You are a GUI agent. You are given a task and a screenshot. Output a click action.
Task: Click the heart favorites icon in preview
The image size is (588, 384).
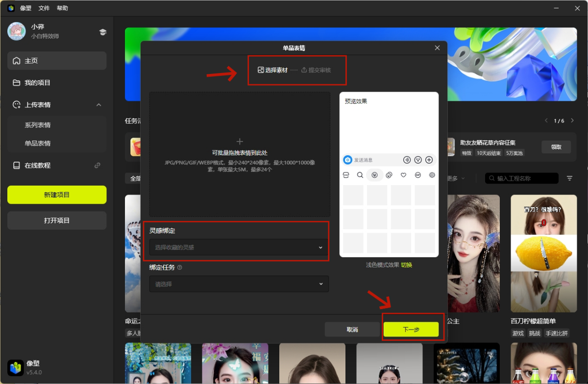point(403,175)
